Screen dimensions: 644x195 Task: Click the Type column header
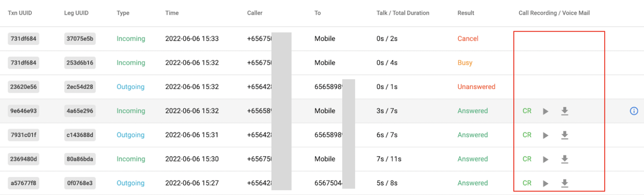tap(123, 13)
